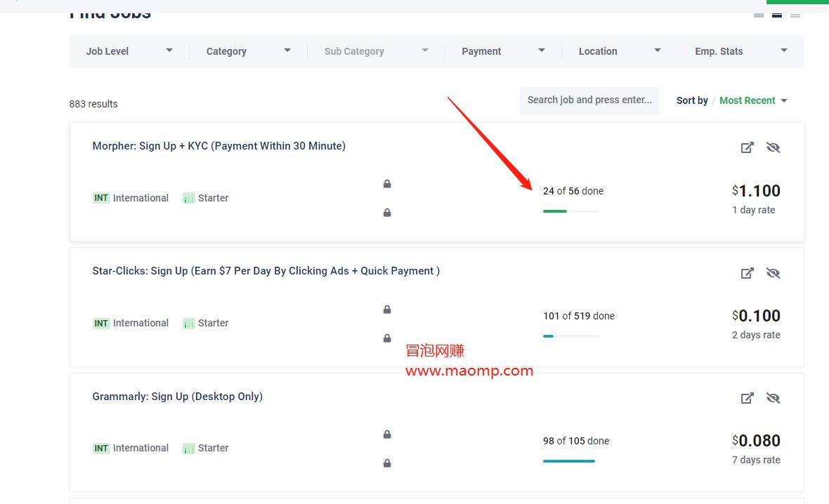Open Morpher job in new tab icon
Viewport: 829px width, 504px height.
coord(747,147)
